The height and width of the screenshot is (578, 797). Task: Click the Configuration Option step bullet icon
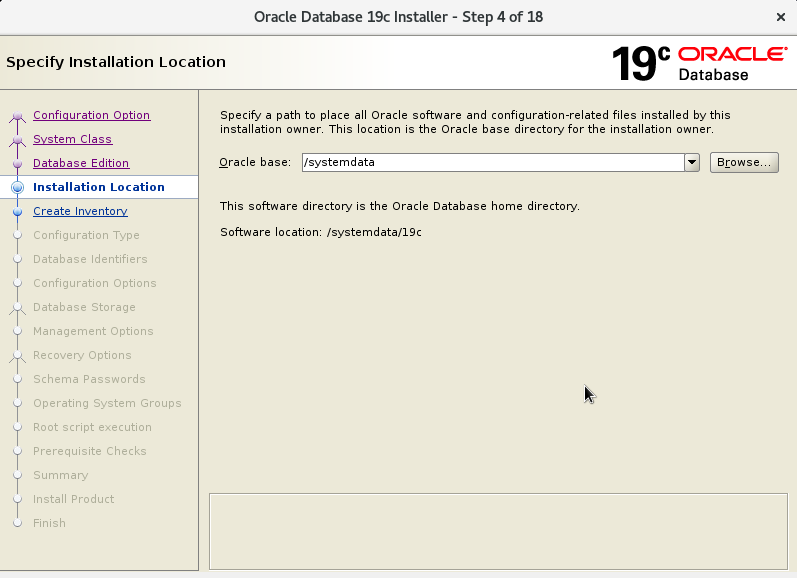point(17,116)
